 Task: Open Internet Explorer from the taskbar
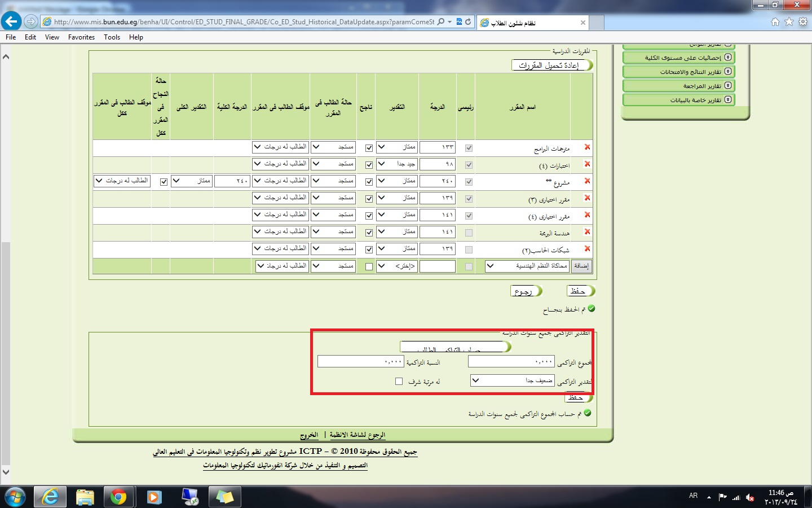pos(50,497)
